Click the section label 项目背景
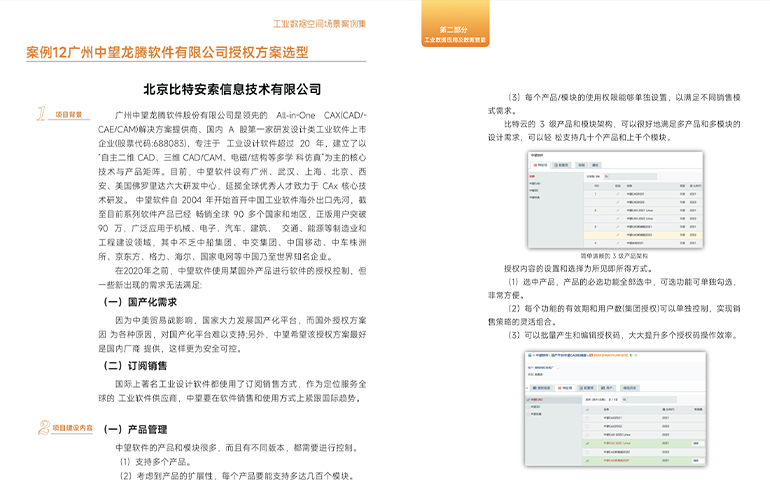Viewport: 770px width, 494px height. coord(69,114)
